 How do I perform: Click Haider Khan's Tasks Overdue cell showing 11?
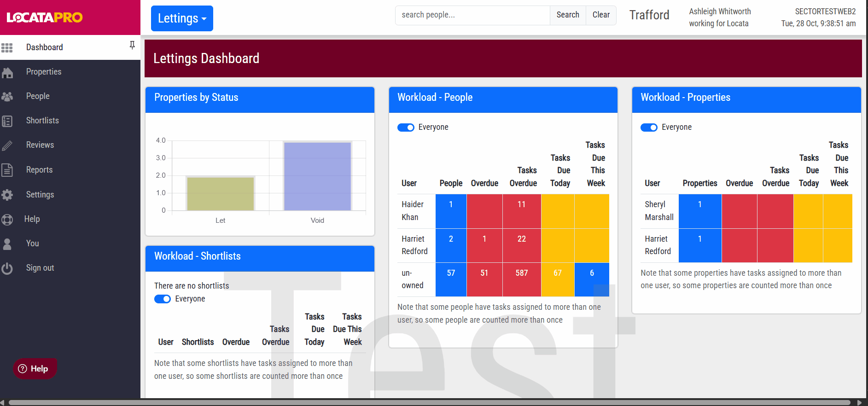[522, 211]
